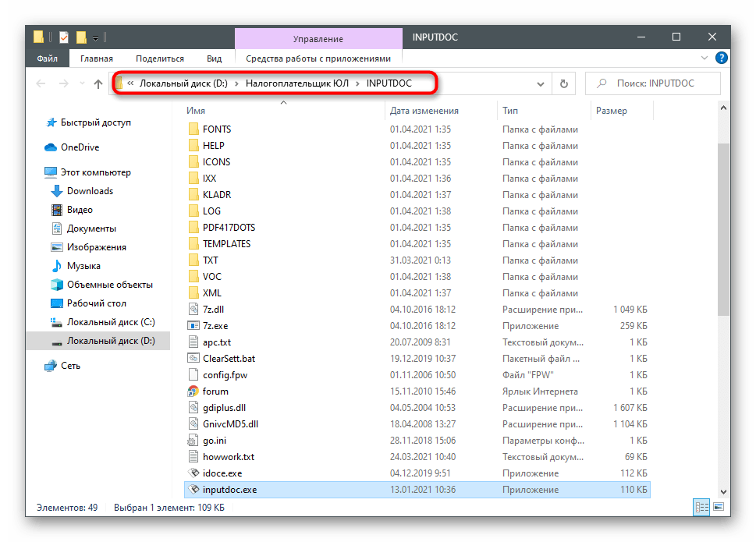Select the XML folder
The image size is (756, 542).
coord(211,293)
